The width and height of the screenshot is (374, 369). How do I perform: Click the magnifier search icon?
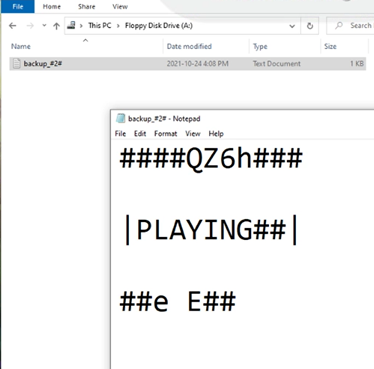339,25
